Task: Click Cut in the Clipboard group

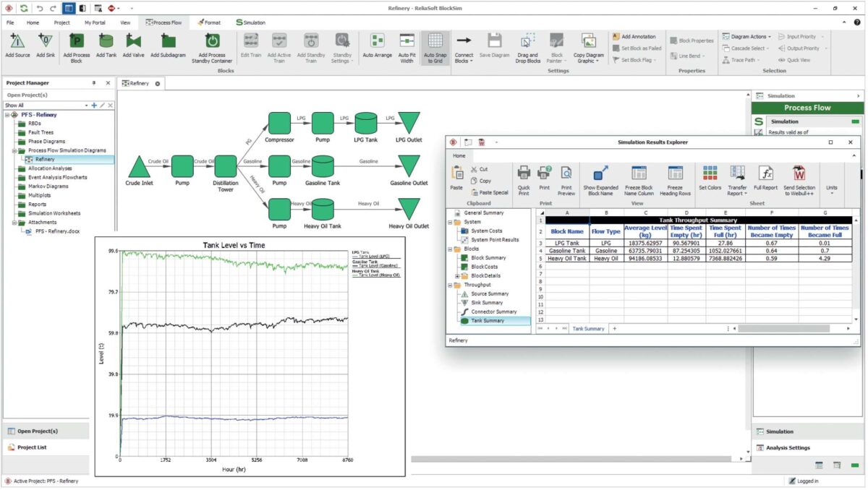Action: [479, 170]
